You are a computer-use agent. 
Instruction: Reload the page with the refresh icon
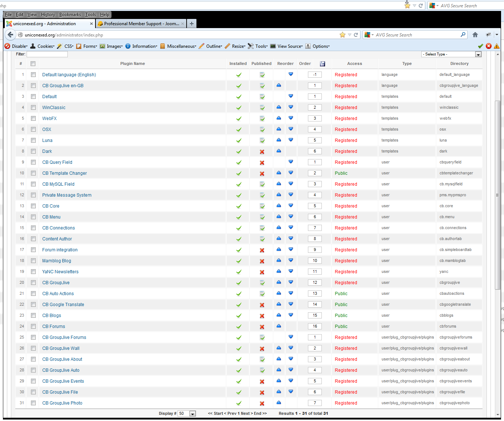[356, 35]
